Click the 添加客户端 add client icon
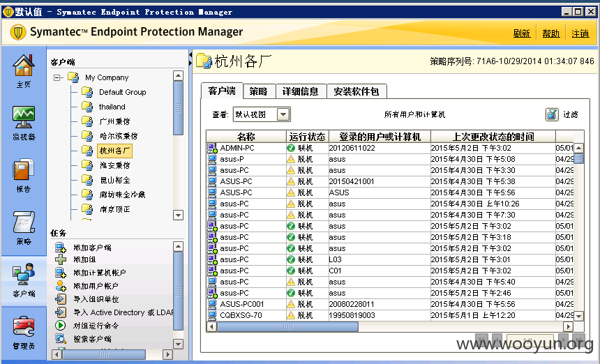The image size is (600, 364). [x=61, y=248]
